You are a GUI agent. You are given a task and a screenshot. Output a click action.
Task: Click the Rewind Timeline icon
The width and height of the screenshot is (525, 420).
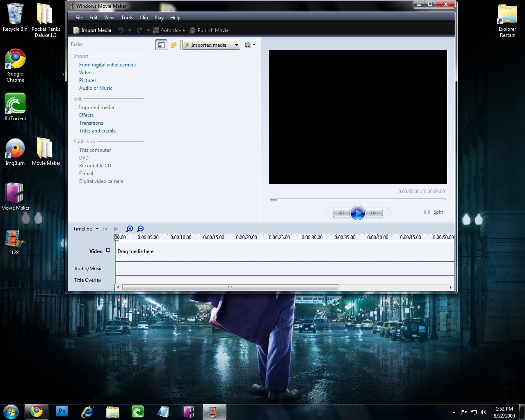[x=105, y=229]
